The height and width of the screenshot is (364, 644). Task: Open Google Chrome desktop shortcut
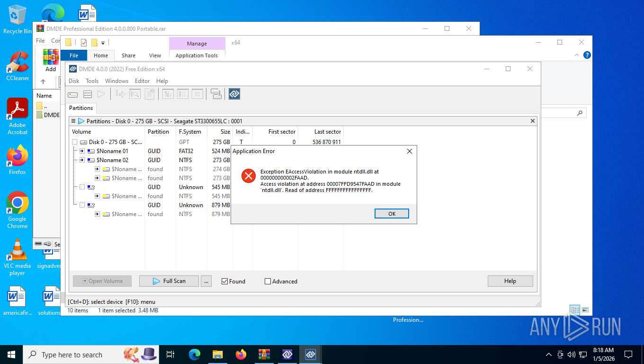click(x=18, y=210)
